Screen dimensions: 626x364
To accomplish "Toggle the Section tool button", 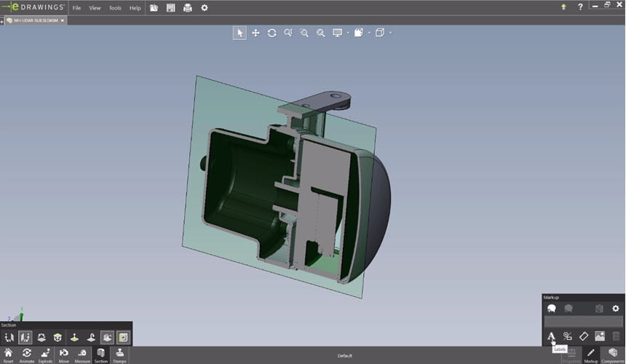I will tap(101, 355).
